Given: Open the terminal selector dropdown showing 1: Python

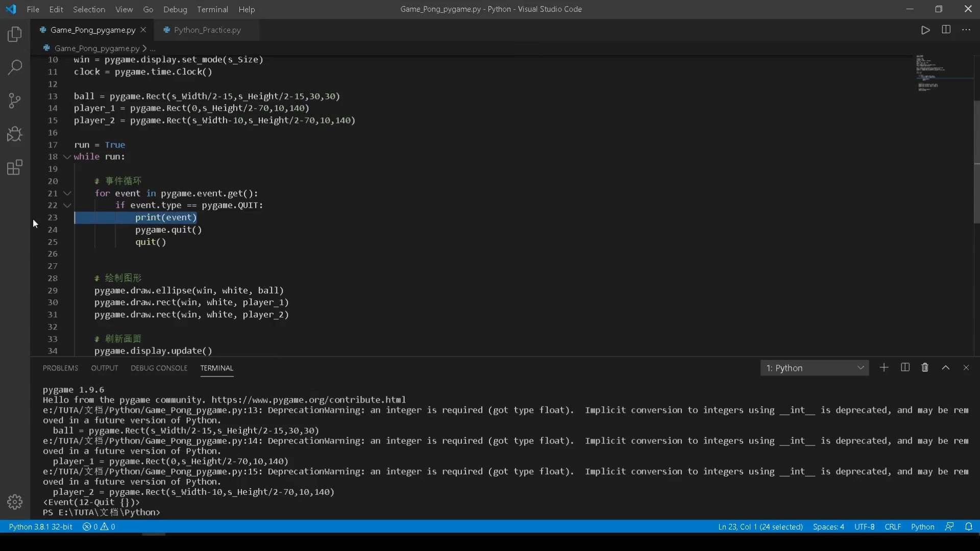Looking at the screenshot, I should point(815,367).
